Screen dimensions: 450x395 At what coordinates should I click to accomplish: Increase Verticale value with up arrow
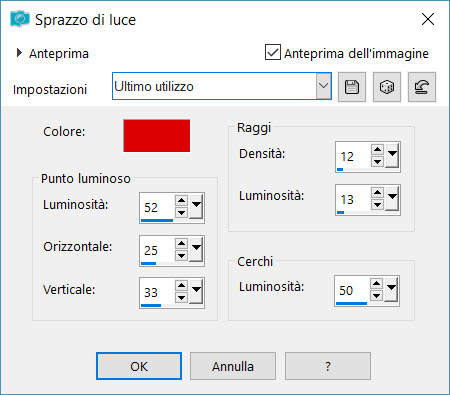181,285
